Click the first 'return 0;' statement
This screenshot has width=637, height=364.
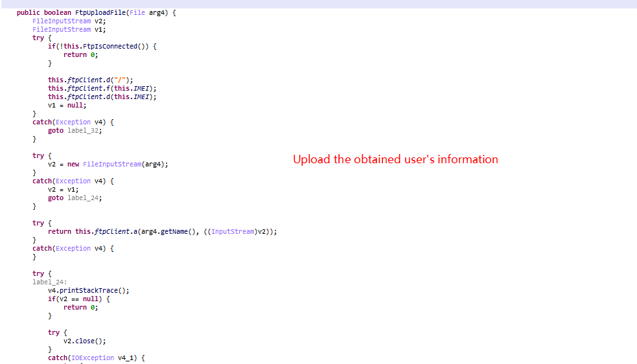click(81, 55)
